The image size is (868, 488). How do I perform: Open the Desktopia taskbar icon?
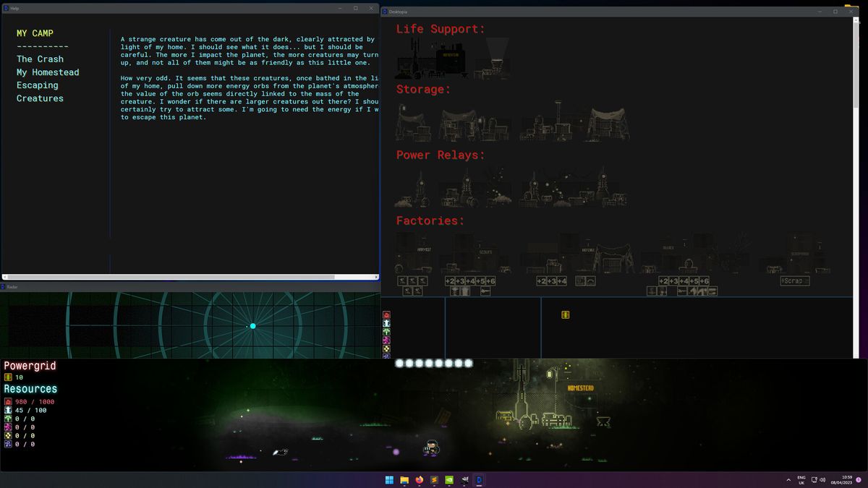(480, 479)
